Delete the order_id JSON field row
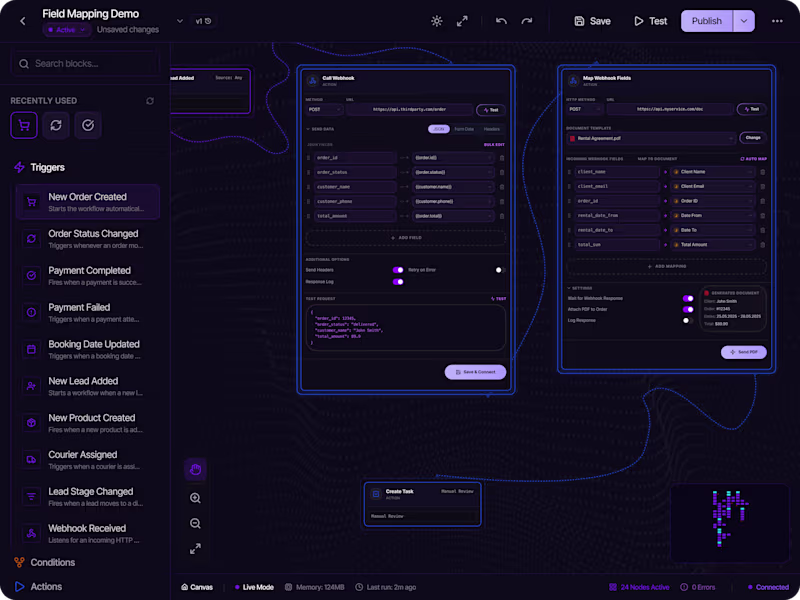 pyautogui.click(x=502, y=158)
